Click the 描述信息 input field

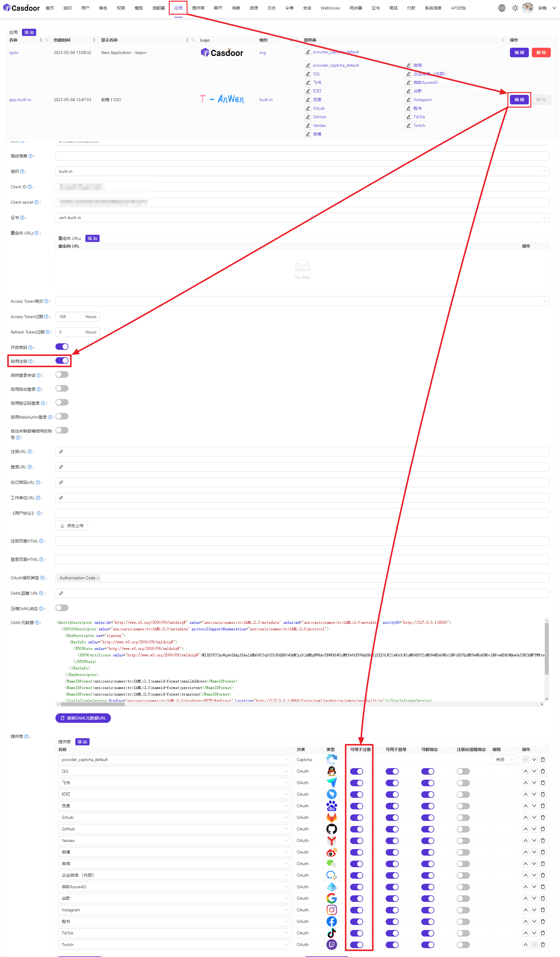302,156
